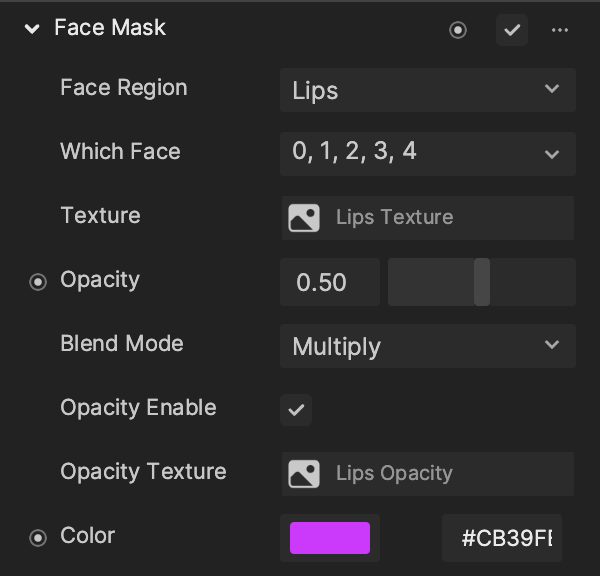Open the Which Face dropdown
This screenshot has width=600, height=576.
[x=428, y=154]
